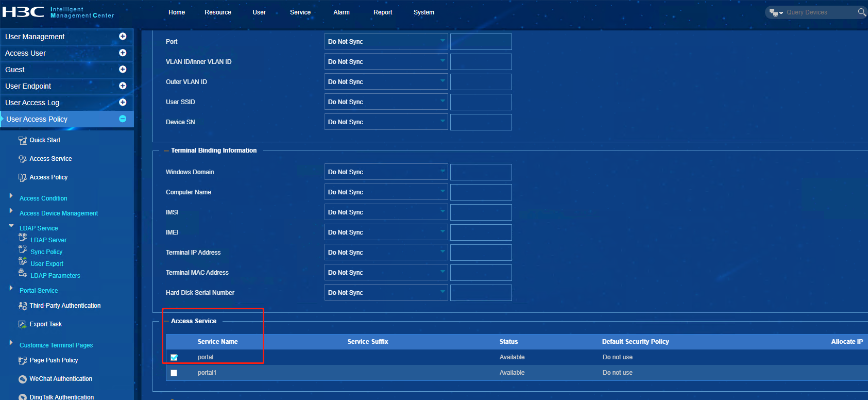
Task: Click the User Export icon
Action: click(x=23, y=261)
